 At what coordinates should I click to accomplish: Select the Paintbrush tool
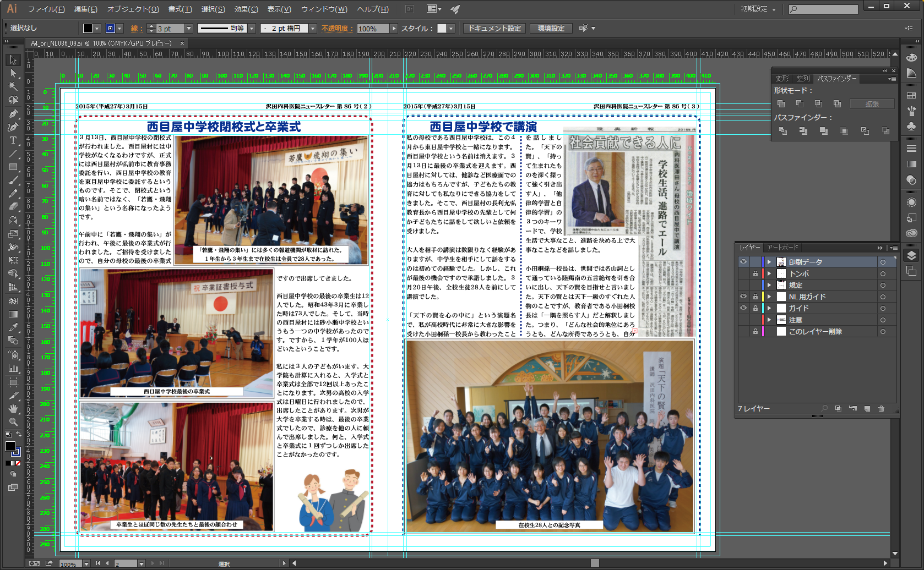point(13,180)
